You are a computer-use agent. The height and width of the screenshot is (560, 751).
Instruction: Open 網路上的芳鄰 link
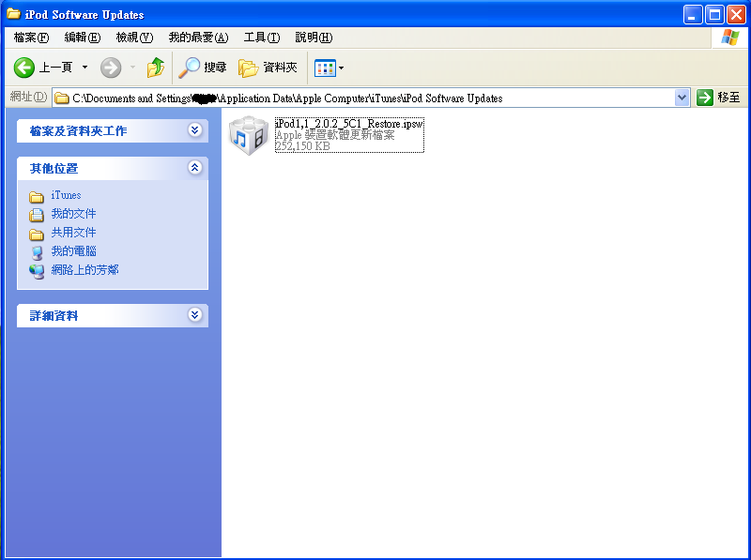point(84,270)
